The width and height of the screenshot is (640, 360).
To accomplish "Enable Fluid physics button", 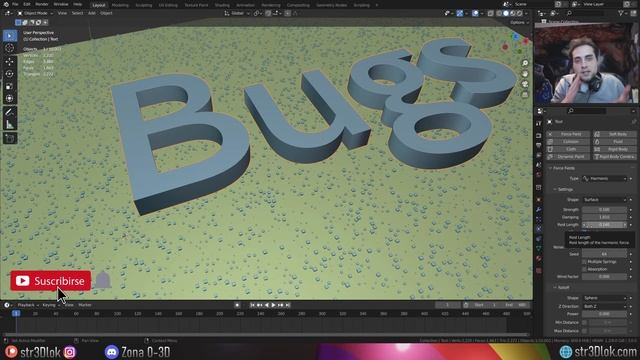I will pyautogui.click(x=615, y=142).
